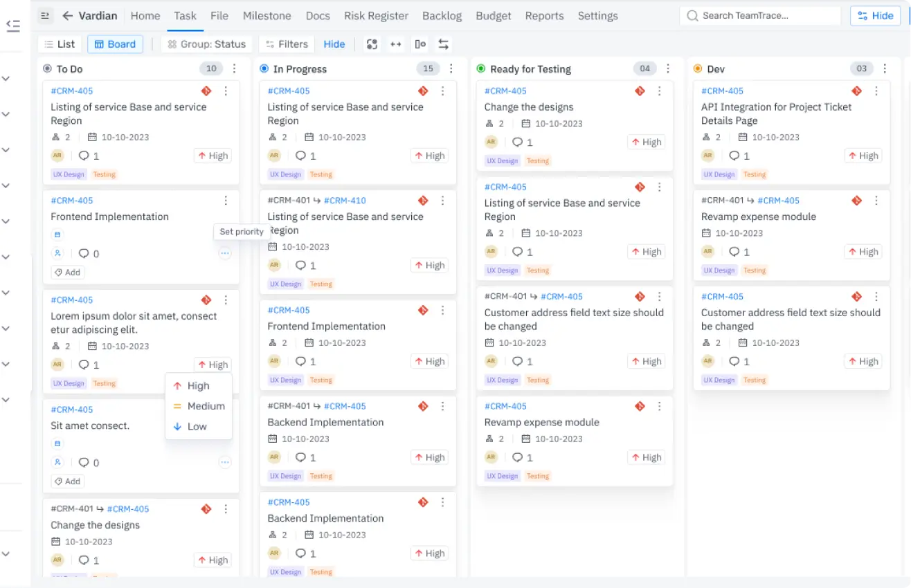
Task: Click Add tag on Frontend Implementation card
Action: click(68, 273)
